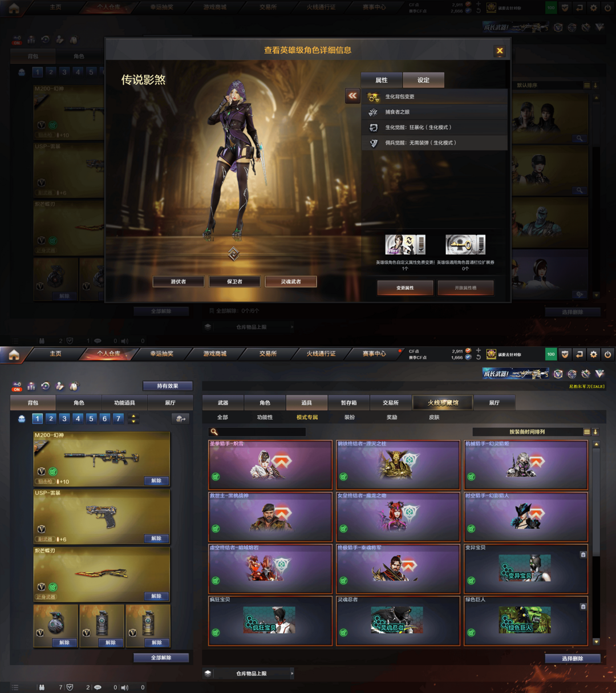The width and height of the screenshot is (616, 693).
Task: Click the return arrow icon left of the settings gear
Action: coord(579,354)
